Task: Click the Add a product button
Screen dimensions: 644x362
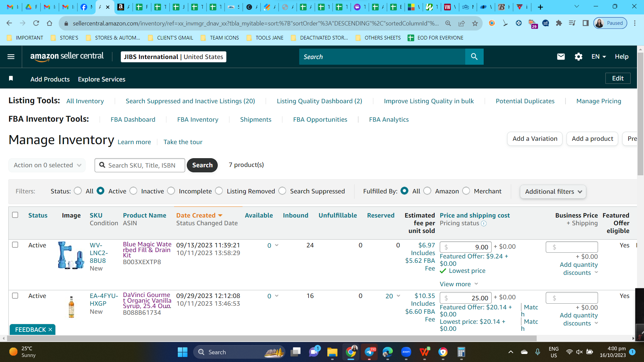Action: (592, 139)
